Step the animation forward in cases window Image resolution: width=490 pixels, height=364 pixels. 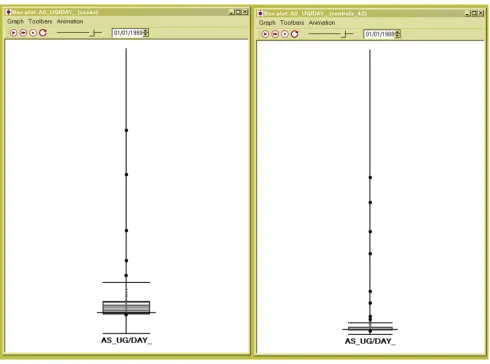(x=23, y=33)
